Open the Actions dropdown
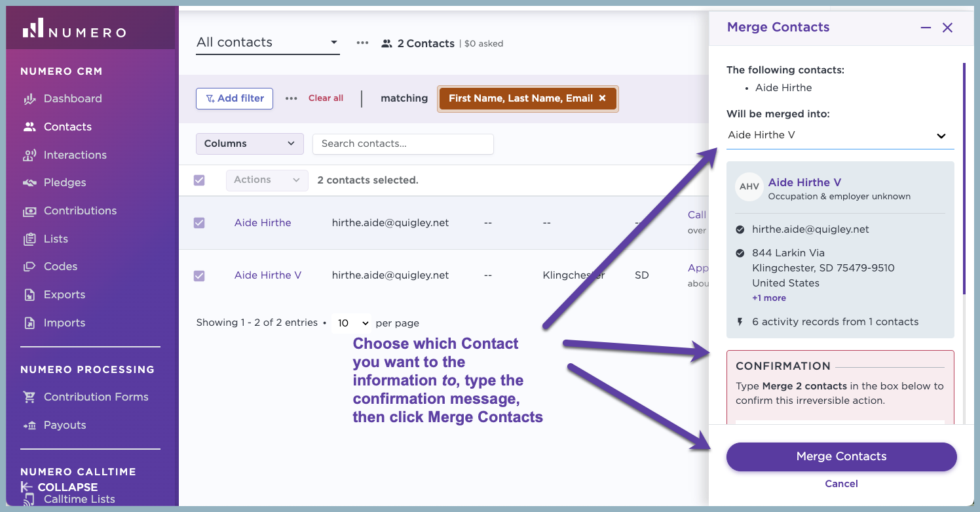Viewport: 980px width, 512px height. [x=267, y=180]
